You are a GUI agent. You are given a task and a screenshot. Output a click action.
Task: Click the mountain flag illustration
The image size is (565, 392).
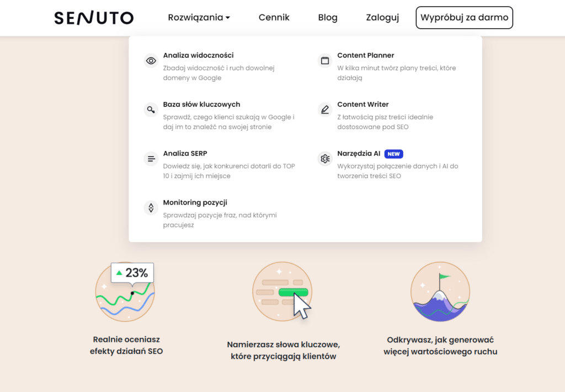pos(440,292)
